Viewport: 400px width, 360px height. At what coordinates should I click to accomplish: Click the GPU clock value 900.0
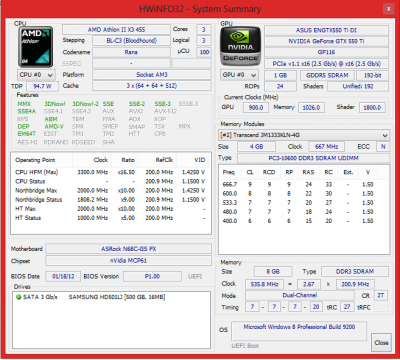coord(256,107)
